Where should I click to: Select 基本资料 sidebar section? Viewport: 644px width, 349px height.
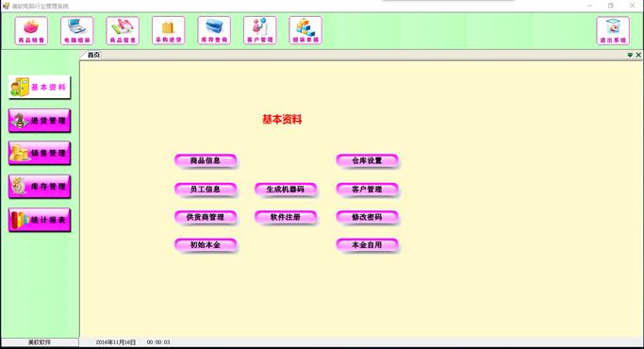[40, 87]
